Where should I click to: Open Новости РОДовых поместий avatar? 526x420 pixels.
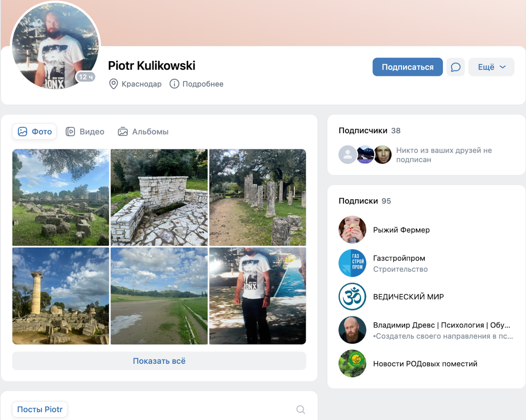352,363
